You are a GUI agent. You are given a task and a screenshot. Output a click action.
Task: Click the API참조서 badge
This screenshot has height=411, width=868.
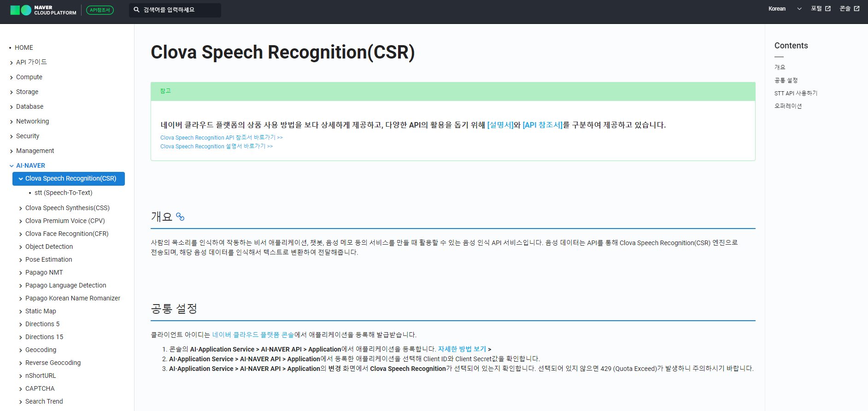click(x=100, y=10)
